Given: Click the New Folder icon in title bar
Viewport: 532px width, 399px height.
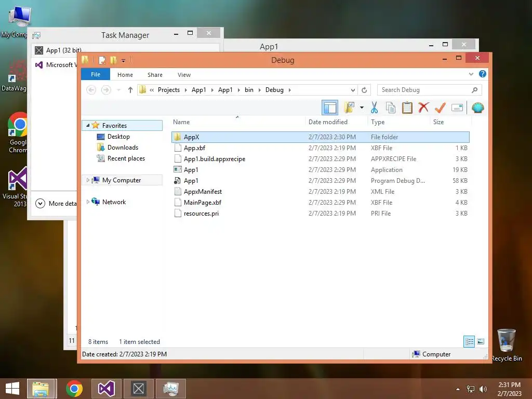Looking at the screenshot, I should point(113,60).
